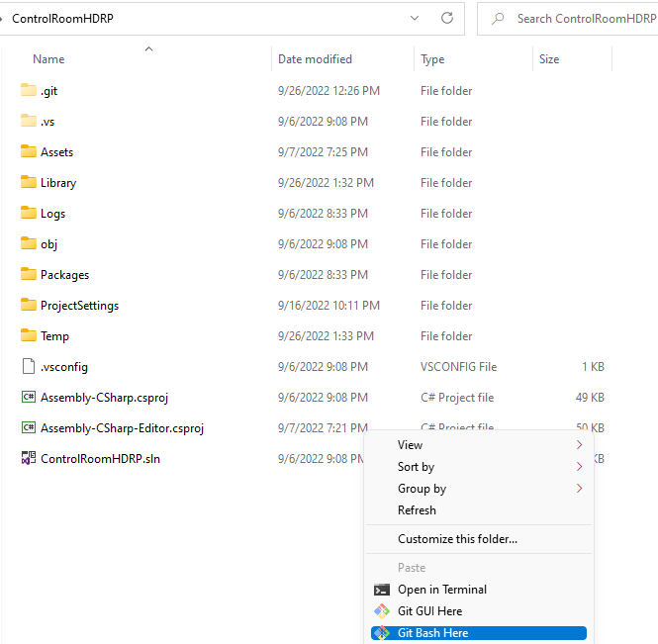This screenshot has width=658, height=644.
Task: Click the ControlRoomHDRP.sln Visual Studio icon
Action: (x=29, y=458)
